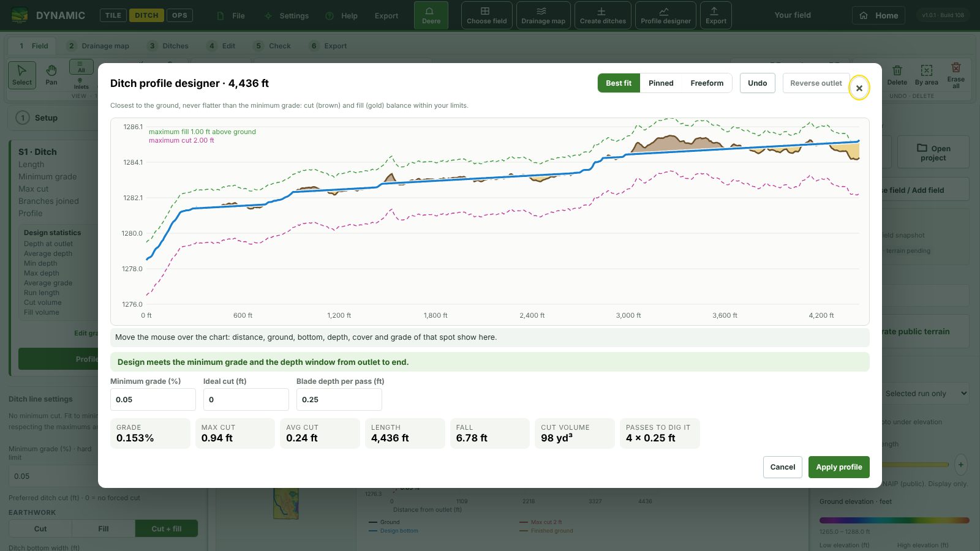The height and width of the screenshot is (551, 980).
Task: Click the S1 · Ditch panel title
Action: [37, 152]
